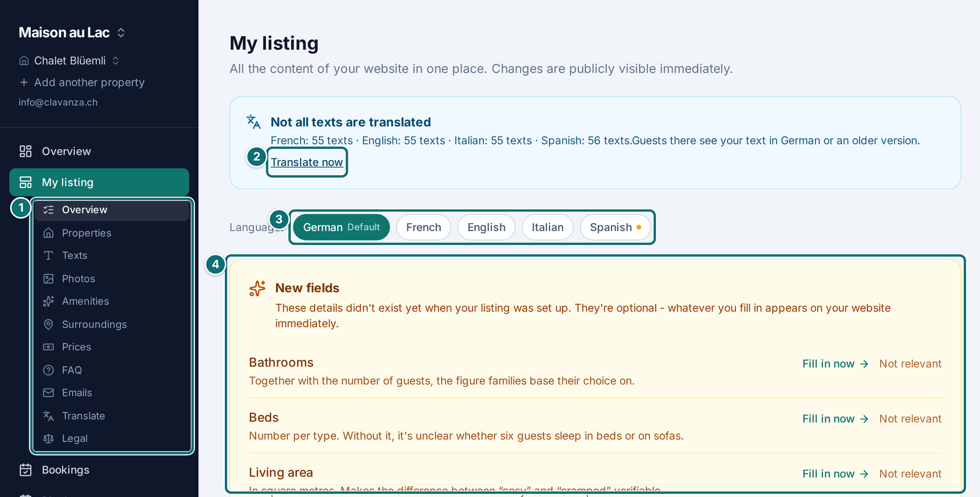Click the translation icon in the notice banner
Image resolution: width=980 pixels, height=497 pixels.
coord(254,122)
